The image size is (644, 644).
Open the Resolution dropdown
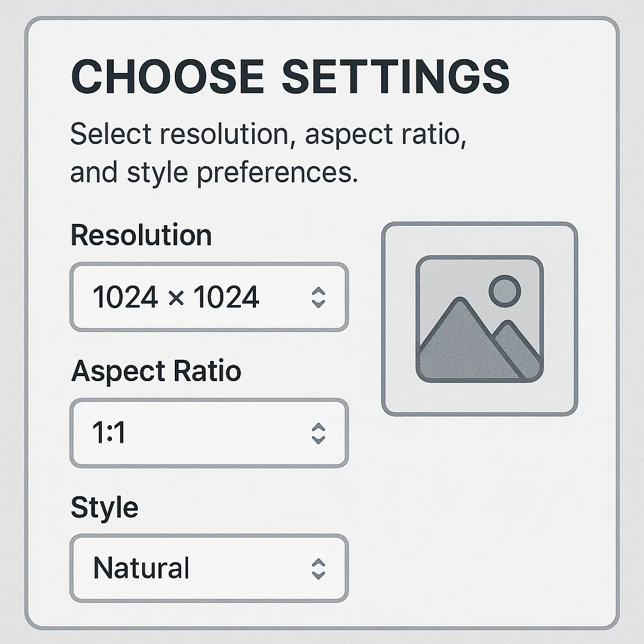coord(208,297)
